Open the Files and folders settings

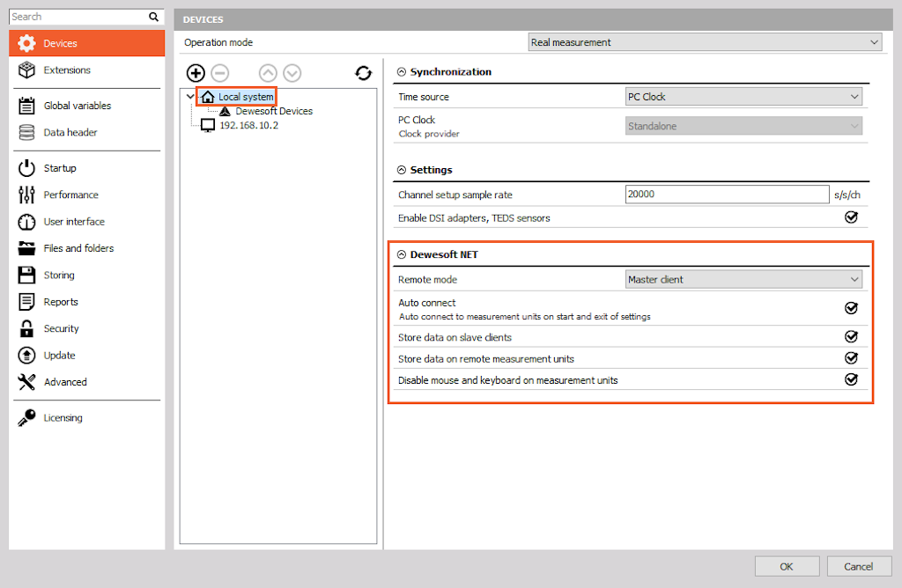[87, 248]
